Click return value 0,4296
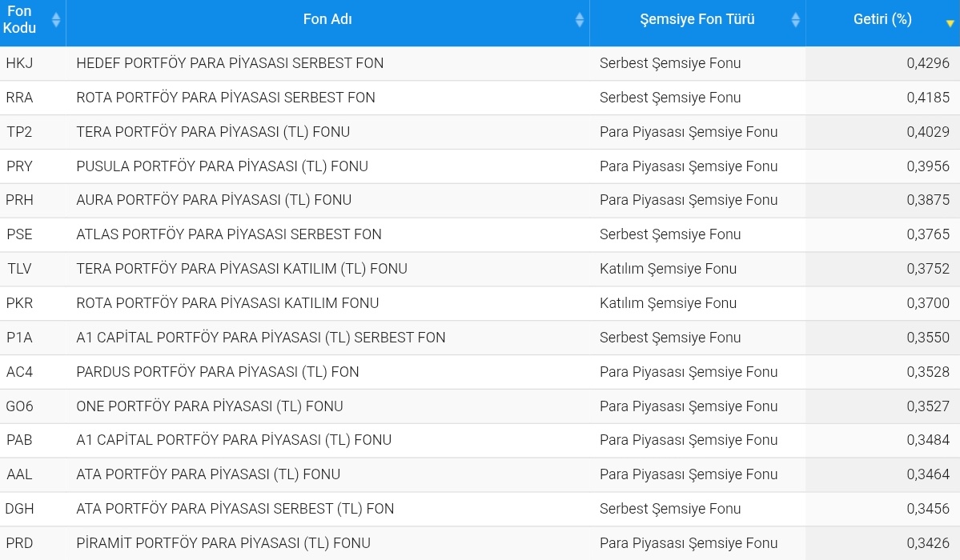This screenshot has height=560, width=960. tap(928, 63)
